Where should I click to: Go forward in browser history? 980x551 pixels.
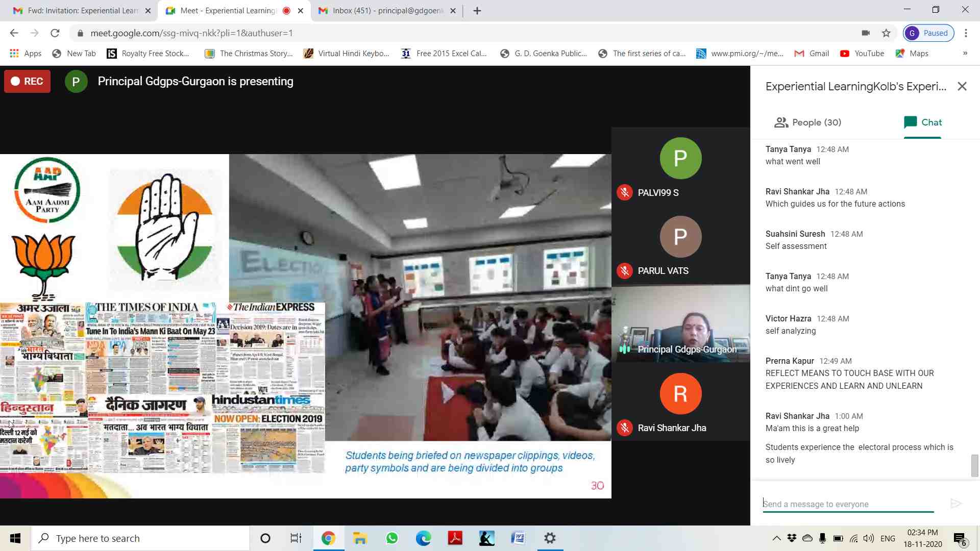point(34,33)
